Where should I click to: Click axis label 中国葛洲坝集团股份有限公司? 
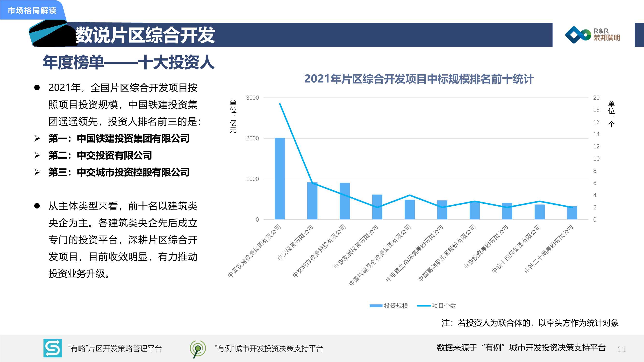447,253
